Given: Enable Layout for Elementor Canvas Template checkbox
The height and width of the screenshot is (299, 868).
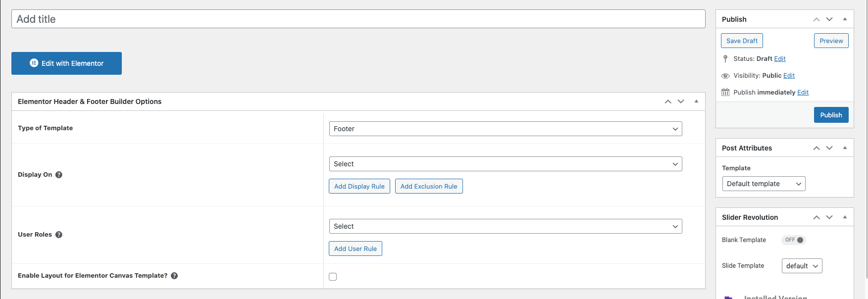Looking at the screenshot, I should (333, 277).
